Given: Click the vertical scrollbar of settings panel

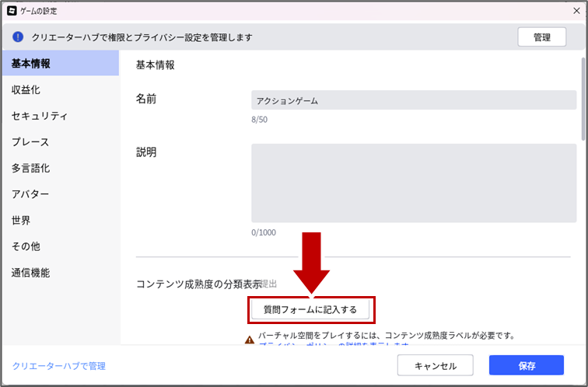Looking at the screenshot, I should pyautogui.click(x=583, y=99).
